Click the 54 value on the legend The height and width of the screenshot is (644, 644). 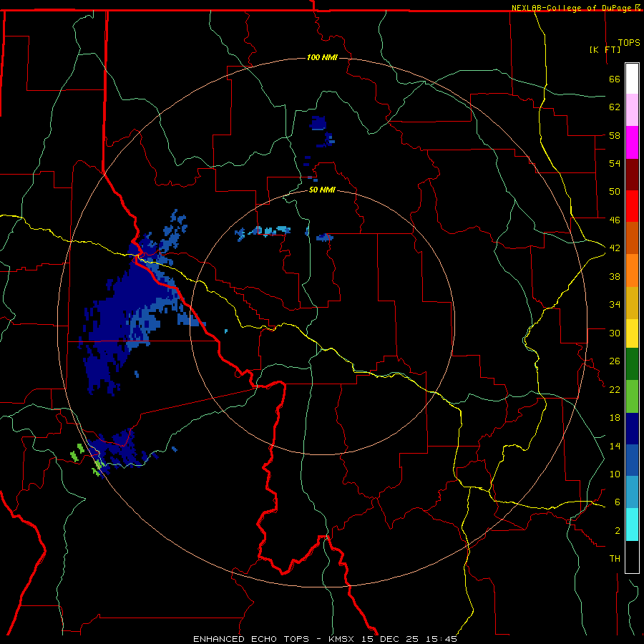pyautogui.click(x=615, y=163)
